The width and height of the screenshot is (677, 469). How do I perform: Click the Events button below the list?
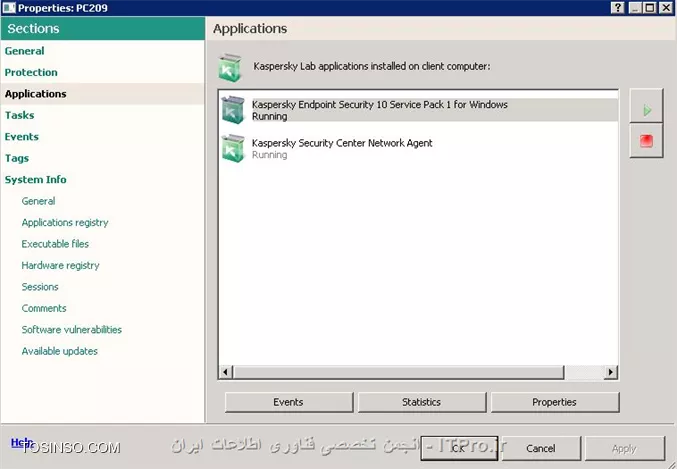click(288, 402)
